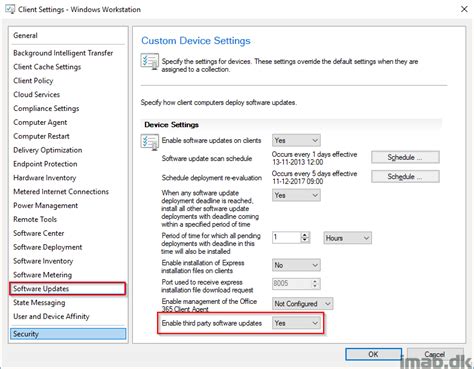Expand Enable third party software updates dropdown
Viewport: 474px width, 369px height.
(x=296, y=323)
